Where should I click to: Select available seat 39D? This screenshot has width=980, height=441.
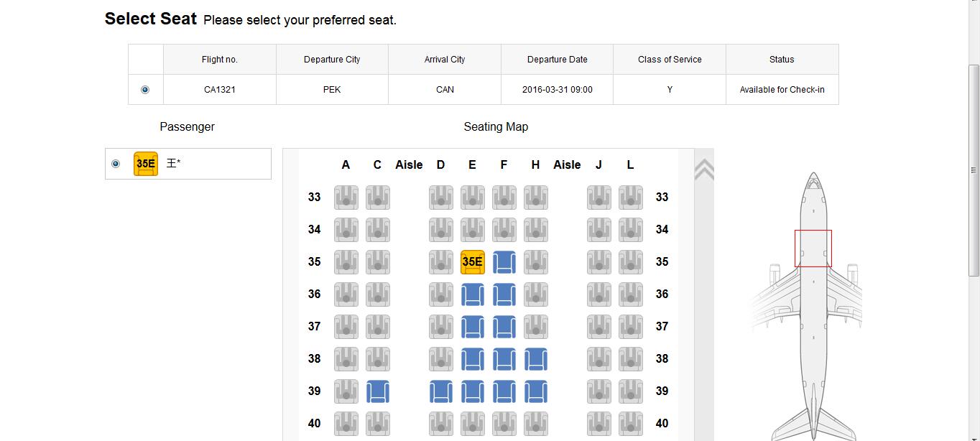pos(441,391)
